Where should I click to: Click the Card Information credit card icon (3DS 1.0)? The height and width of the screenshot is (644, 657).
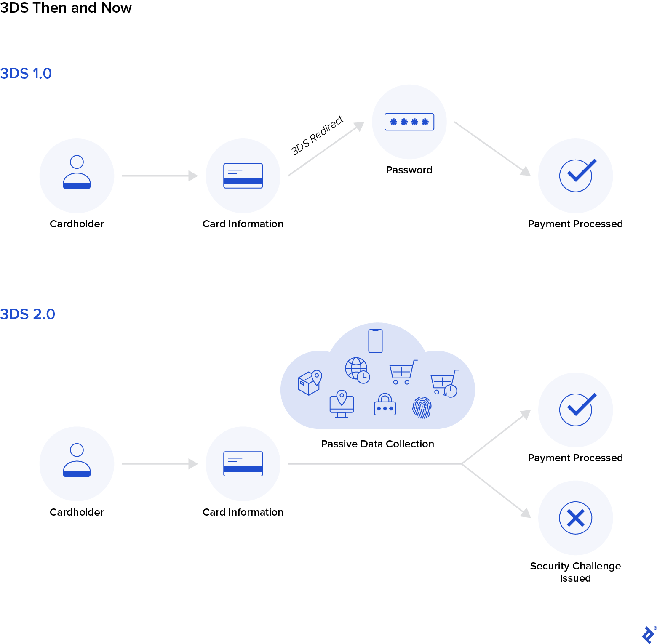(x=243, y=176)
